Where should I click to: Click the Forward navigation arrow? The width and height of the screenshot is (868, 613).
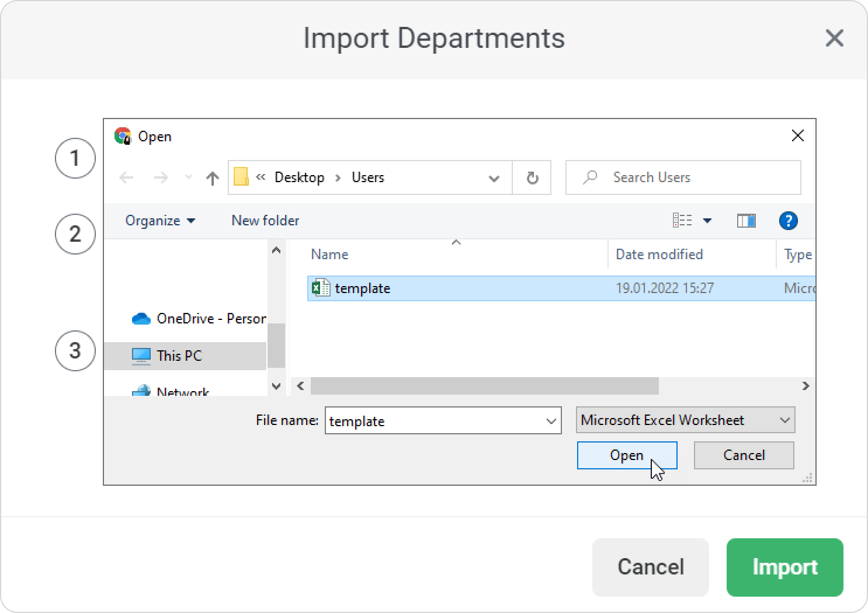point(161,178)
